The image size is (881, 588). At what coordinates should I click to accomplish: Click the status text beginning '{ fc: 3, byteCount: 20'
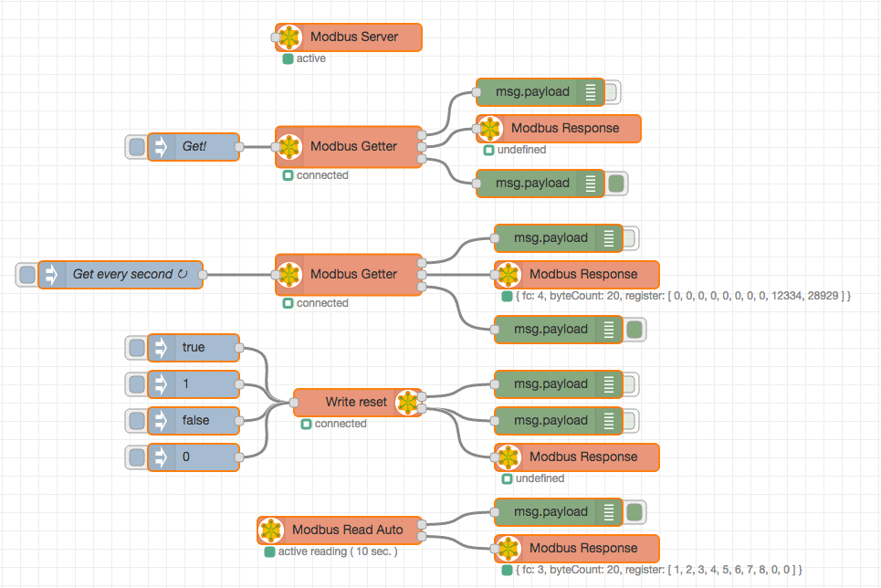tap(659, 570)
